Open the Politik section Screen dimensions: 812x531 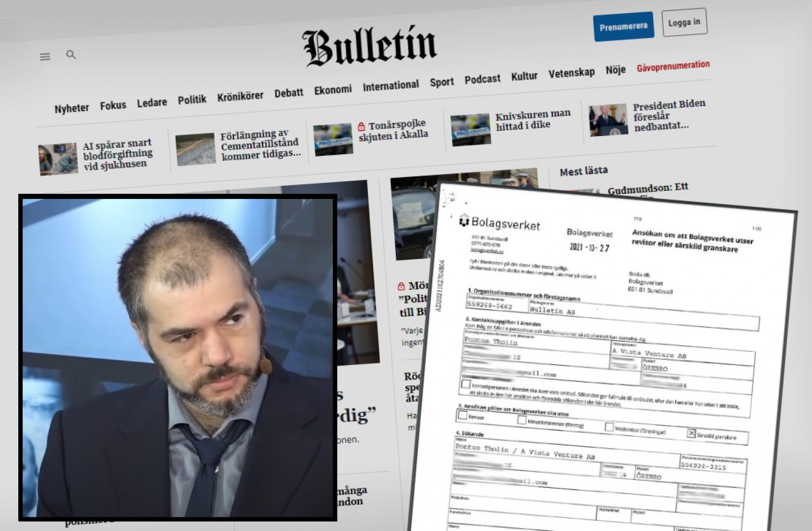click(192, 99)
